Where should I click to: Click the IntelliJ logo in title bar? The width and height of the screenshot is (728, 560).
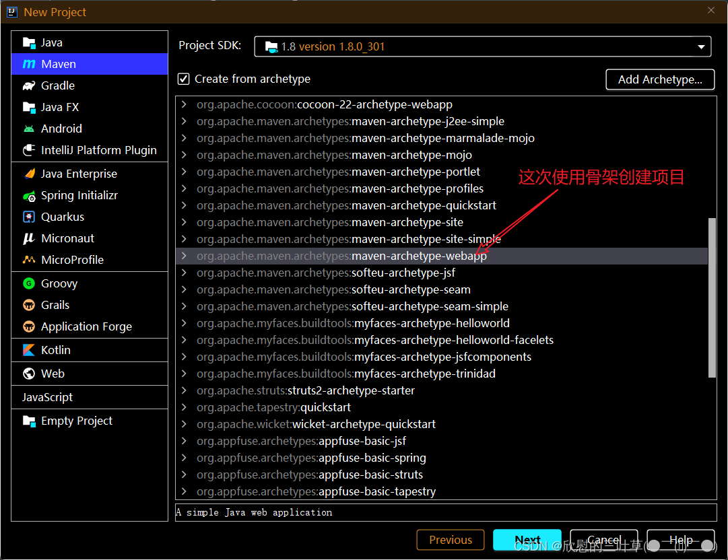click(12, 12)
